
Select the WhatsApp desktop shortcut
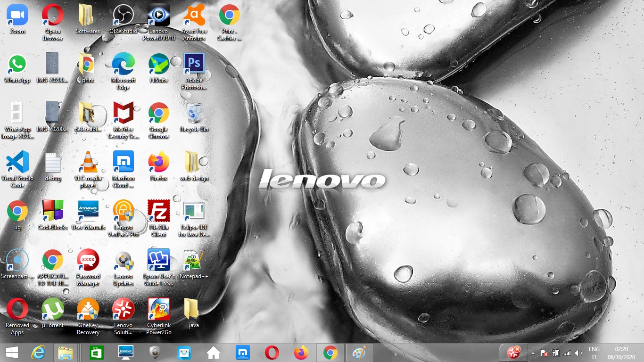tap(17, 65)
